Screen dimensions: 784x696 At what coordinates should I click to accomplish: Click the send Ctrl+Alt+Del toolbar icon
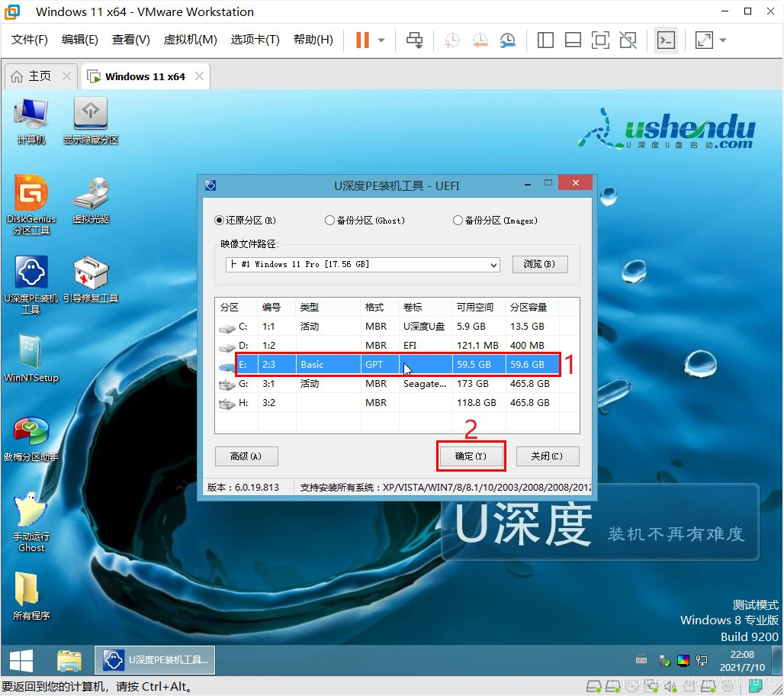click(415, 40)
